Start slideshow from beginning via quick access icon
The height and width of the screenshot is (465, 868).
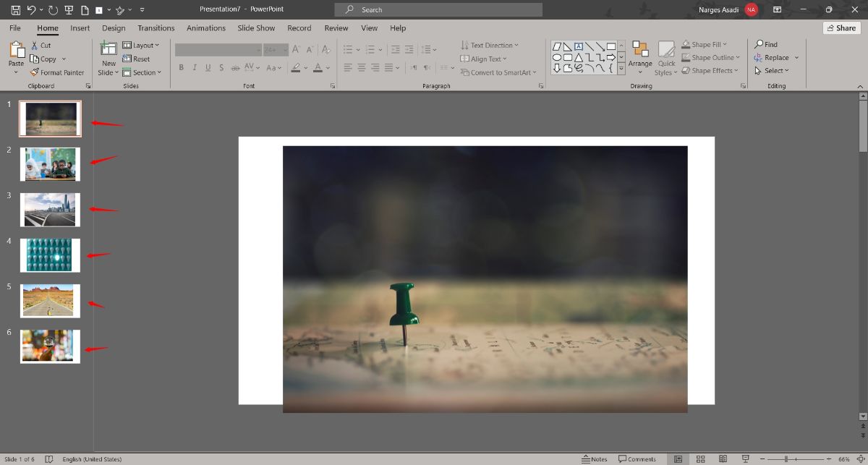(69, 10)
